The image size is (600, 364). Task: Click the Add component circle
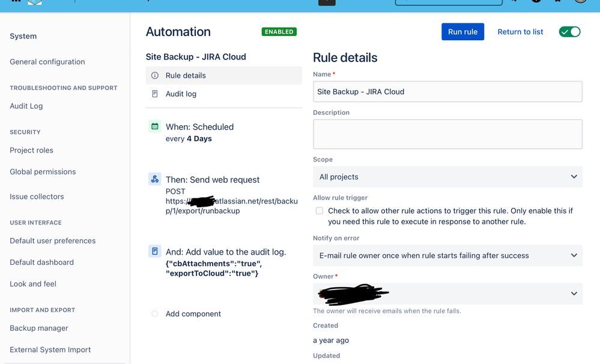(x=154, y=314)
